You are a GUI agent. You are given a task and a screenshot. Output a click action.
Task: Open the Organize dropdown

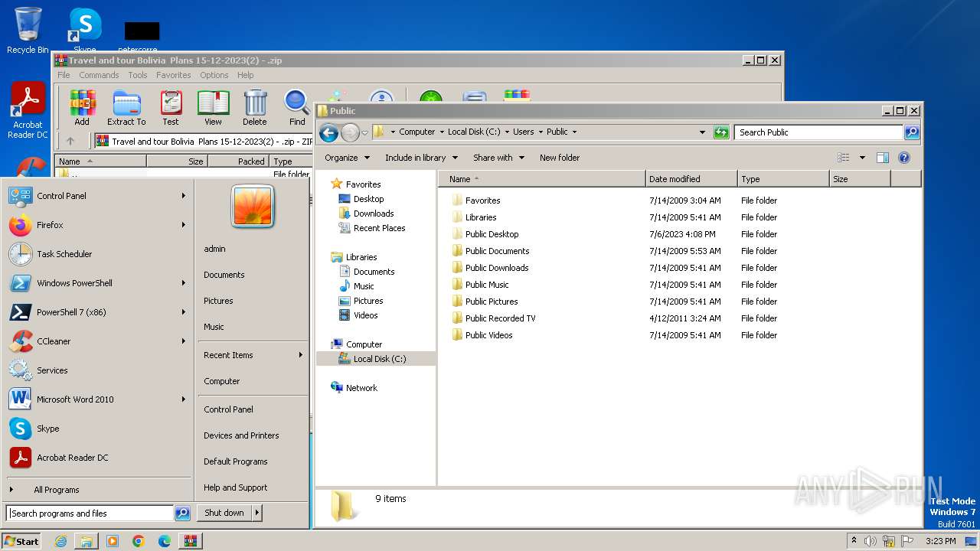click(x=347, y=158)
